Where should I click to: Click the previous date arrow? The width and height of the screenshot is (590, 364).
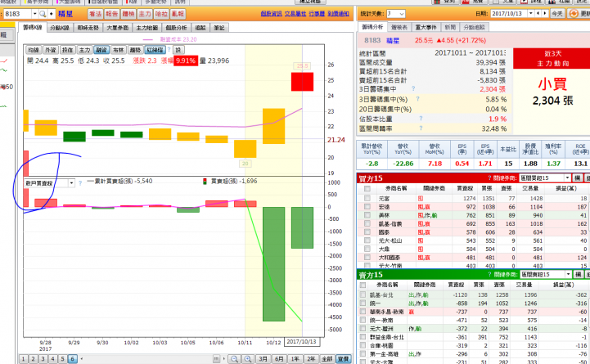[x=538, y=13]
